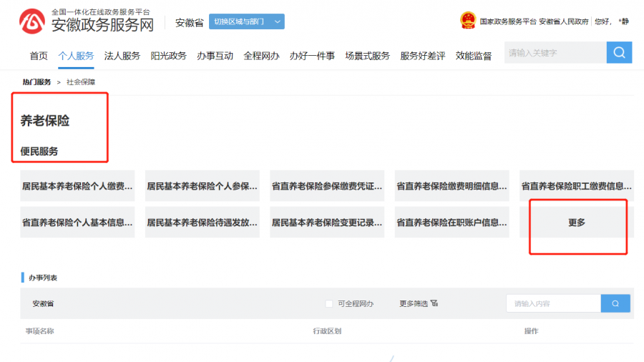Click the 居民基本养老保险变更记录 tile

coord(327,222)
